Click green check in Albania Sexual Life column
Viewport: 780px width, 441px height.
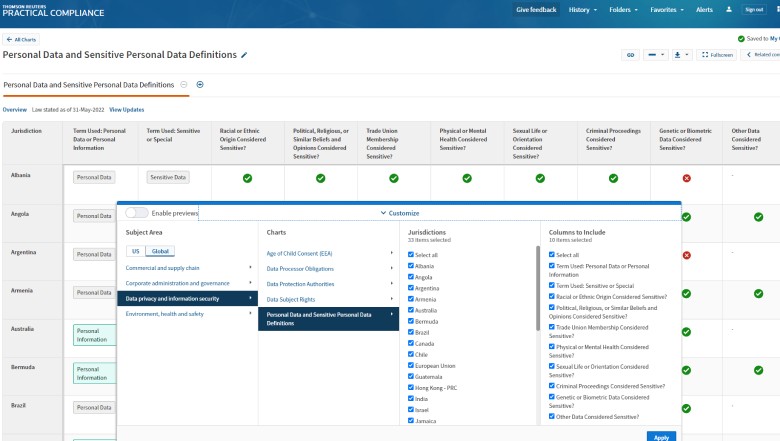(540, 178)
